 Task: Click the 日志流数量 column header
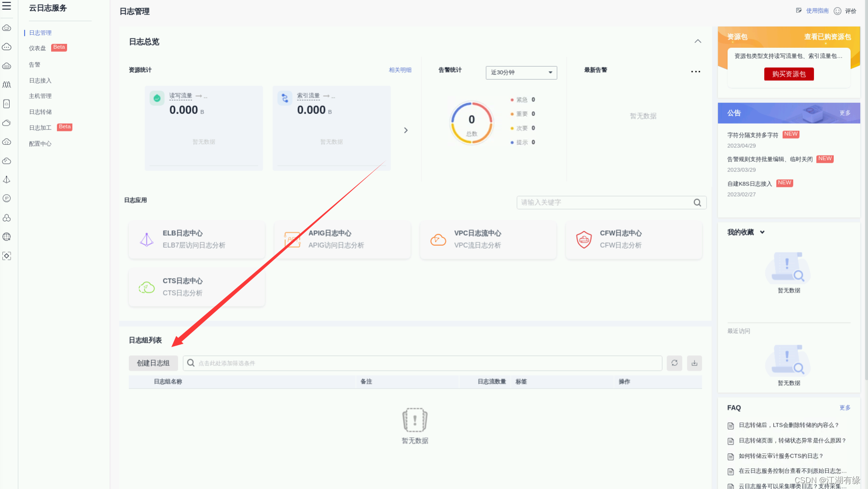492,382
